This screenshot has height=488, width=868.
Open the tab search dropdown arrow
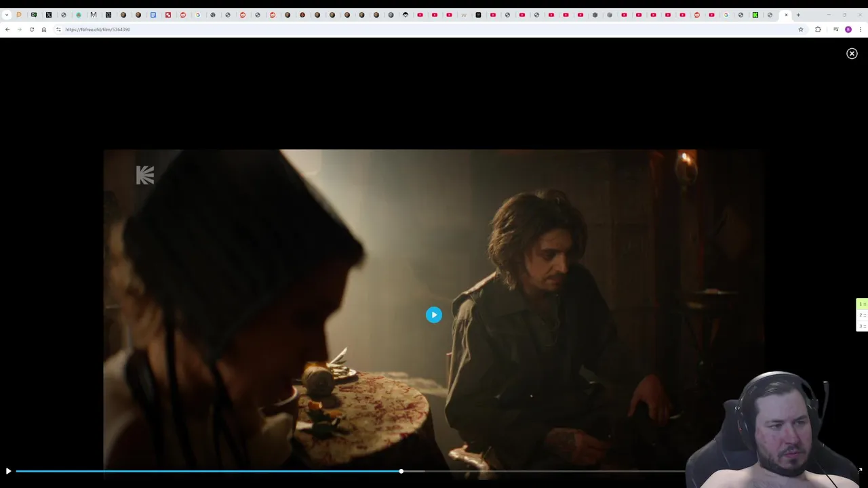[x=7, y=15]
